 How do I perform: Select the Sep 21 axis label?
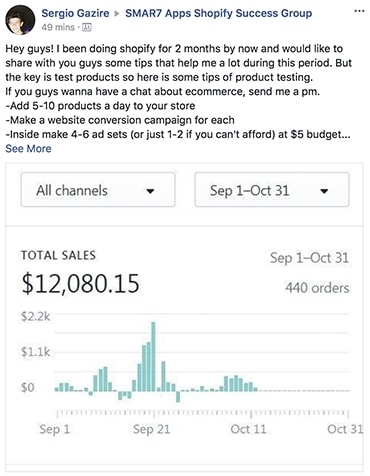click(152, 429)
